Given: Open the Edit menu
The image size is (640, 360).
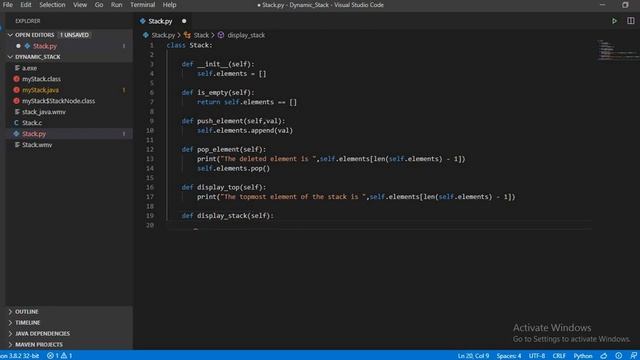Looking at the screenshot, I should coord(26,5).
